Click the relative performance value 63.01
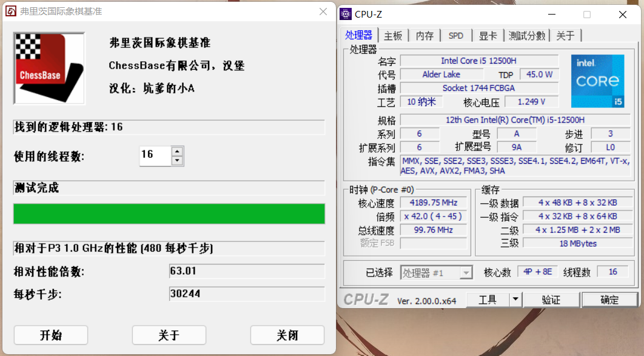This screenshot has height=356, width=644. [246, 271]
